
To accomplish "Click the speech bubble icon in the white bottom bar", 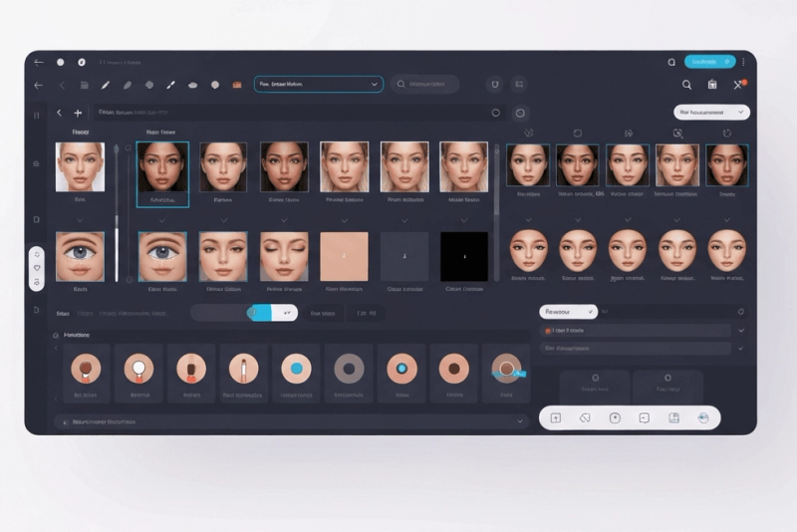I will pos(644,418).
